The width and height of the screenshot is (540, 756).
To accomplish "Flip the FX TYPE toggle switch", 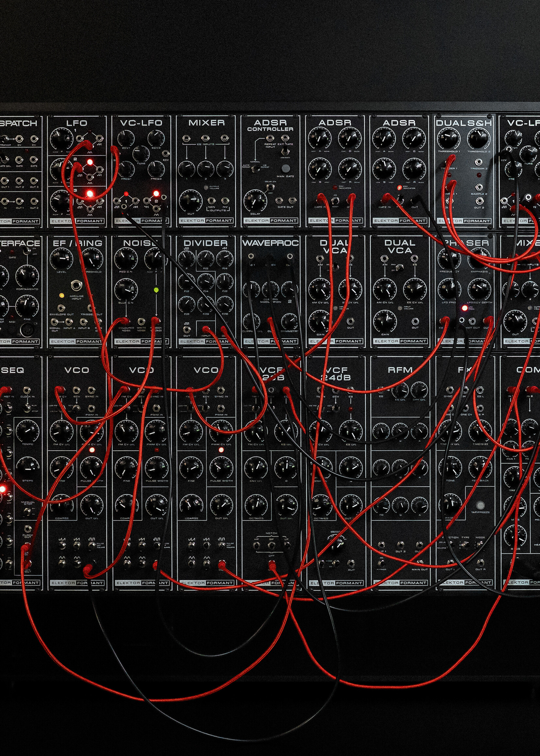I will tap(465, 545).
